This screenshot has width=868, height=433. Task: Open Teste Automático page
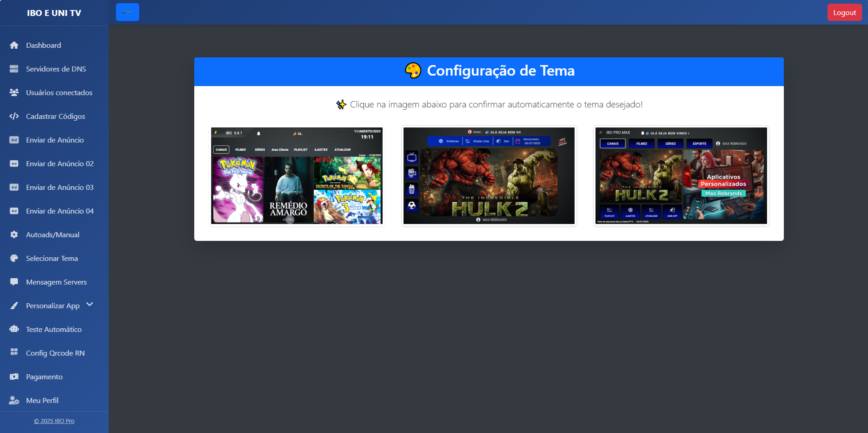click(x=54, y=329)
